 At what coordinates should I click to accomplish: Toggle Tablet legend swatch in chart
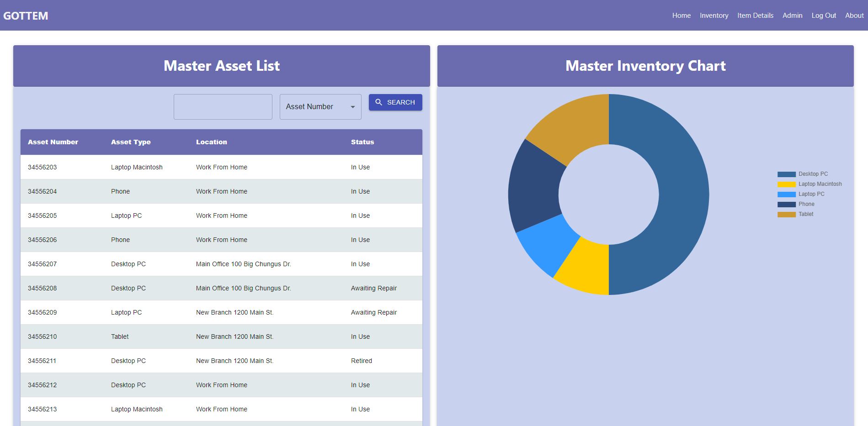(x=786, y=215)
